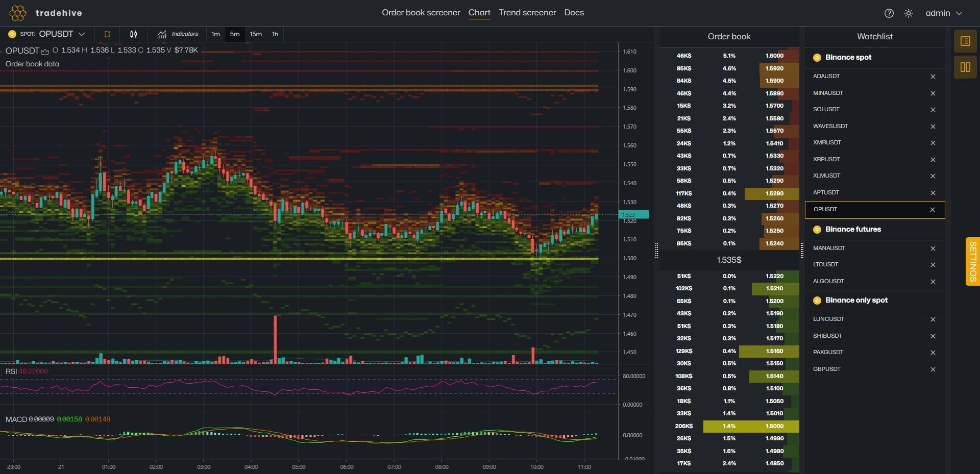Image resolution: width=980 pixels, height=474 pixels.
Task: Remove PAXGUSDT from watchlist
Action: (933, 353)
